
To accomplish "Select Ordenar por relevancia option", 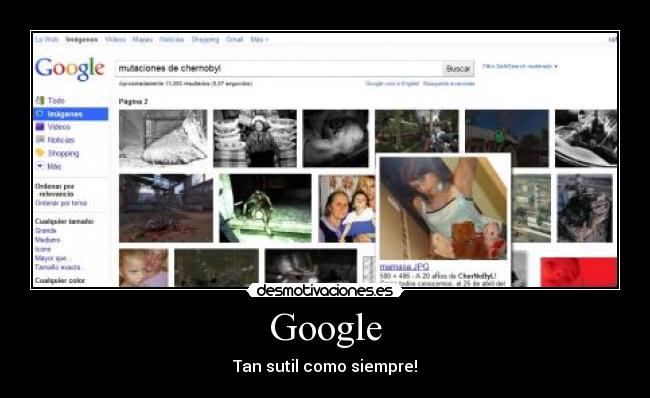I will pyautogui.click(x=55, y=190).
